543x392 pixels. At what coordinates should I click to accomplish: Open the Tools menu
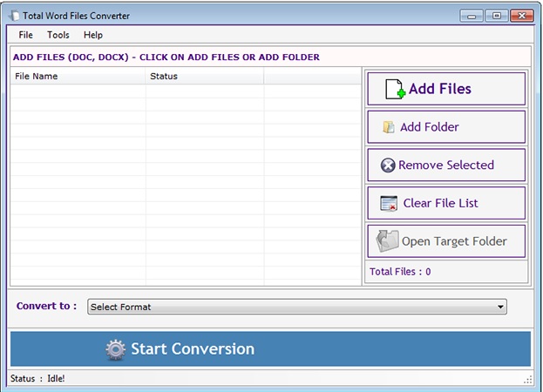[58, 35]
